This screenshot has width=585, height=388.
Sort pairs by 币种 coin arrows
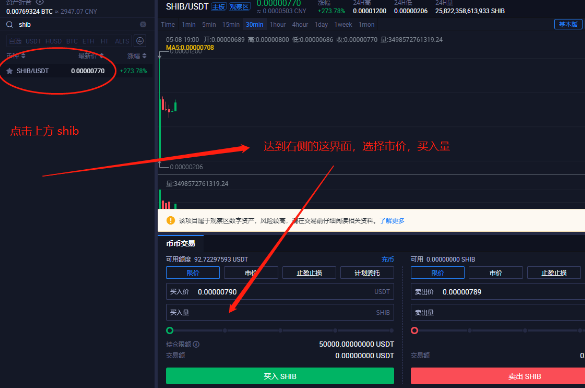click(x=23, y=56)
